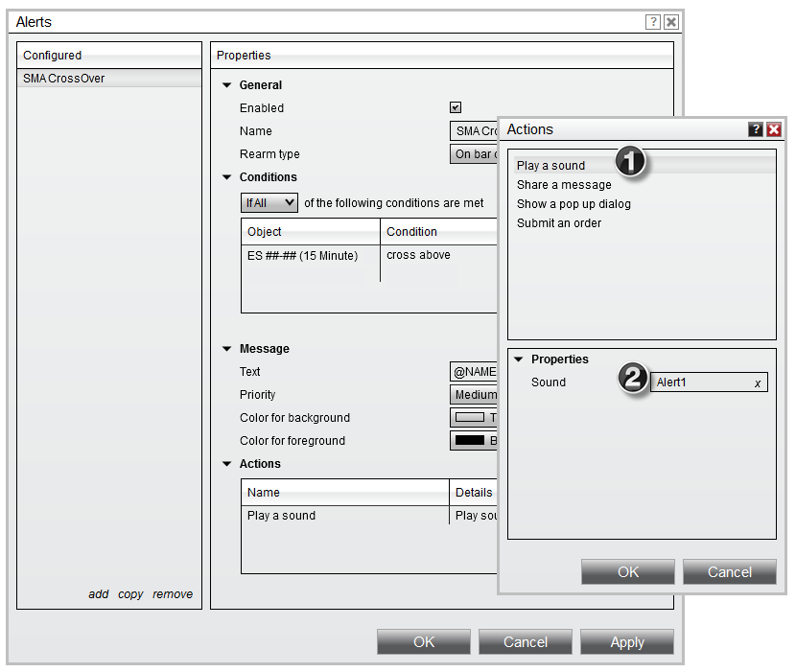Clear the Alert1 sound with x icon
Image resolution: width=796 pixels, height=672 pixels.
[757, 383]
